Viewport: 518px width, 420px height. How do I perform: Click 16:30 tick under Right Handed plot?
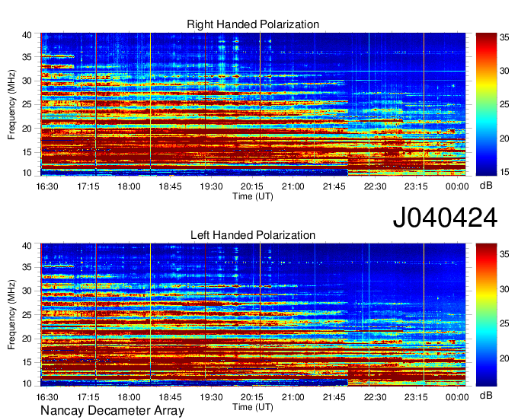pos(47,186)
